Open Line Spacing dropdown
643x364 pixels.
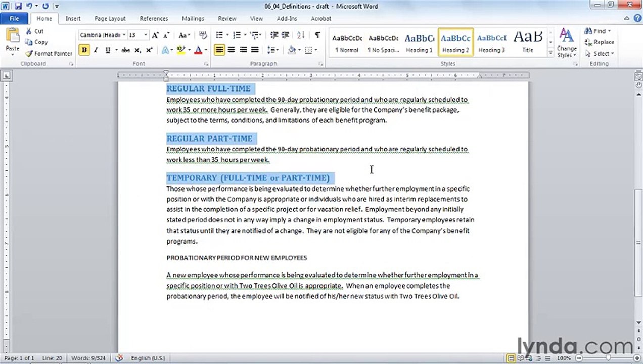pos(273,50)
